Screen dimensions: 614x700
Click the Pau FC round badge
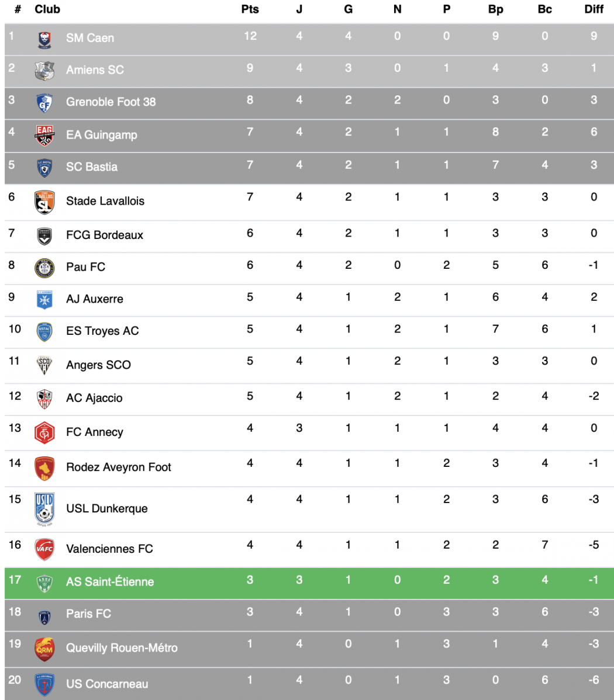tap(44, 268)
